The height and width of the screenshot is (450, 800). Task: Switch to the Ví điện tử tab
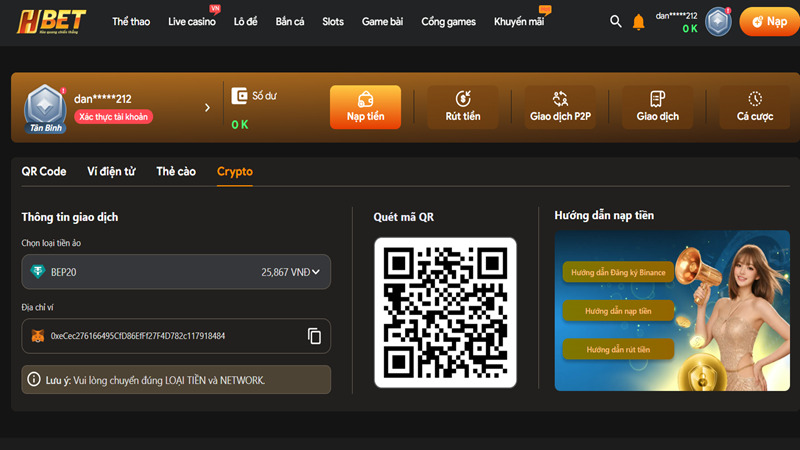(111, 171)
